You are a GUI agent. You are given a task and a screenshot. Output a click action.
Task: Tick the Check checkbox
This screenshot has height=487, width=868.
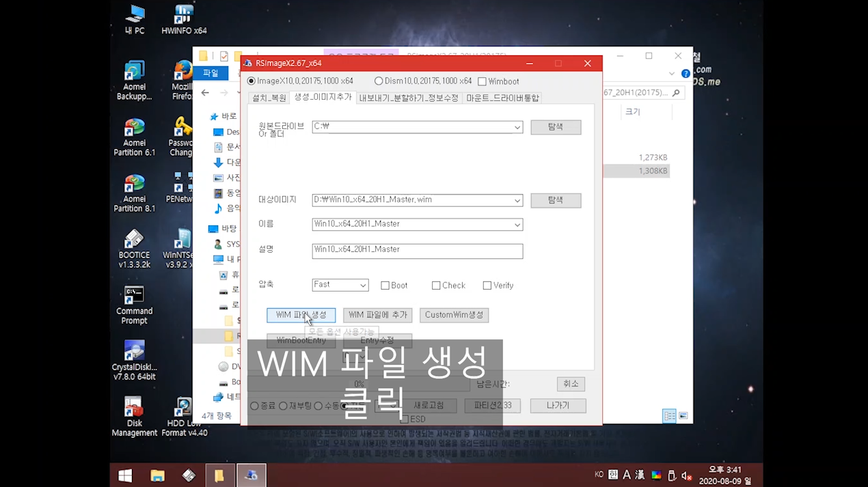coord(436,286)
